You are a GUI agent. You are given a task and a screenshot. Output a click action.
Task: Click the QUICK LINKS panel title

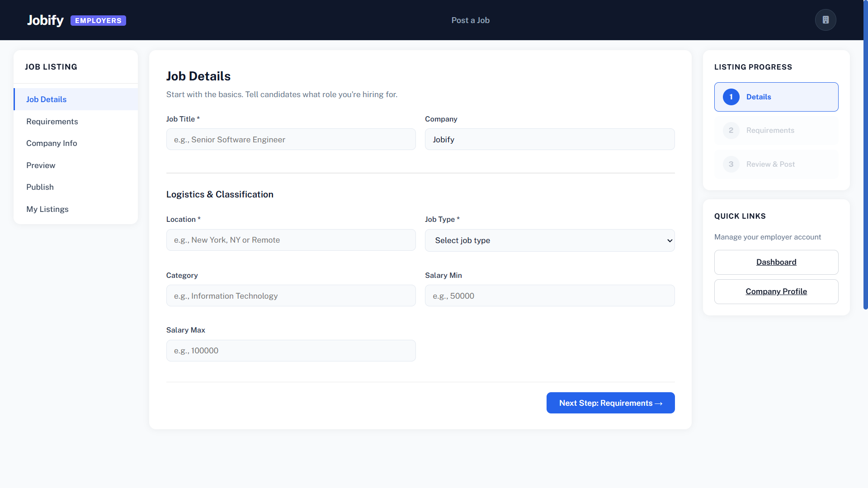click(740, 216)
